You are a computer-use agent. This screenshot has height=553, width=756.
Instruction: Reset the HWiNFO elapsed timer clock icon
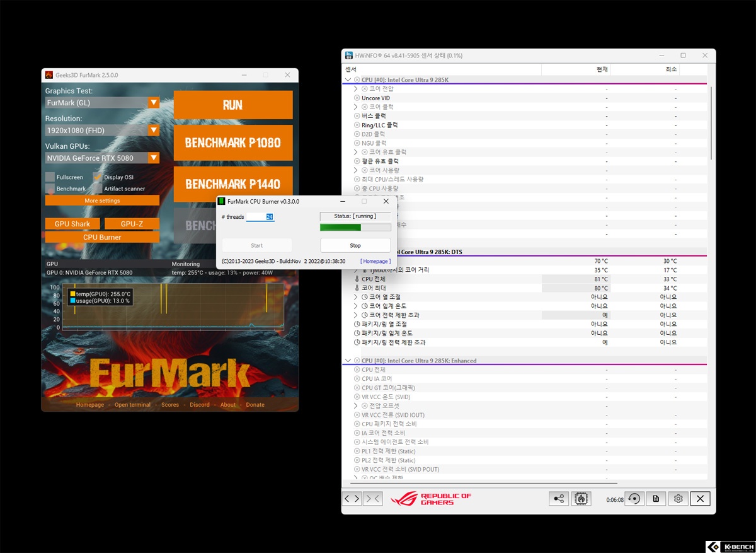[634, 499]
